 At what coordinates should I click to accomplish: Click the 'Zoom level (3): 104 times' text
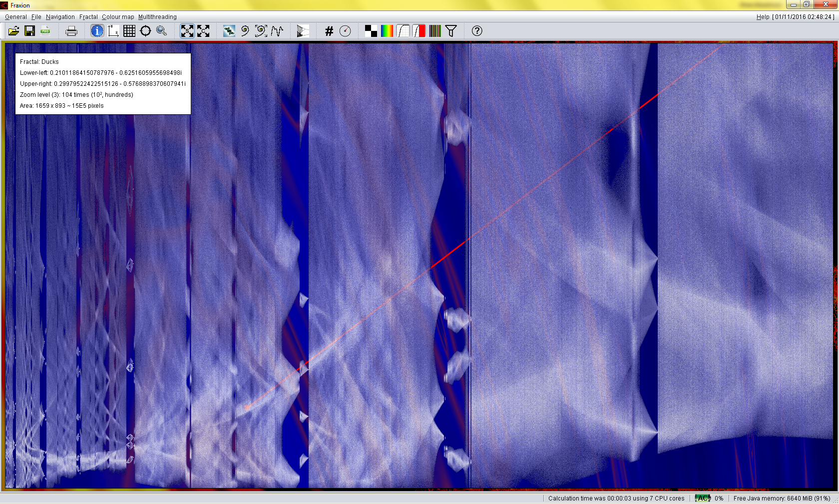(x=76, y=95)
